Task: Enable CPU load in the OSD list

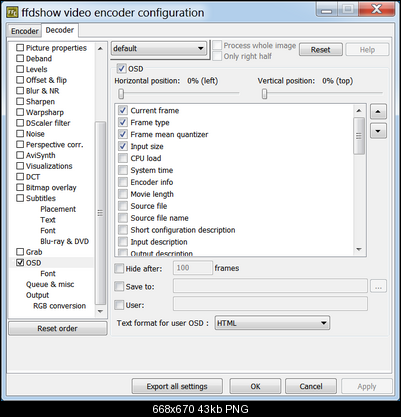Action: (x=123, y=158)
